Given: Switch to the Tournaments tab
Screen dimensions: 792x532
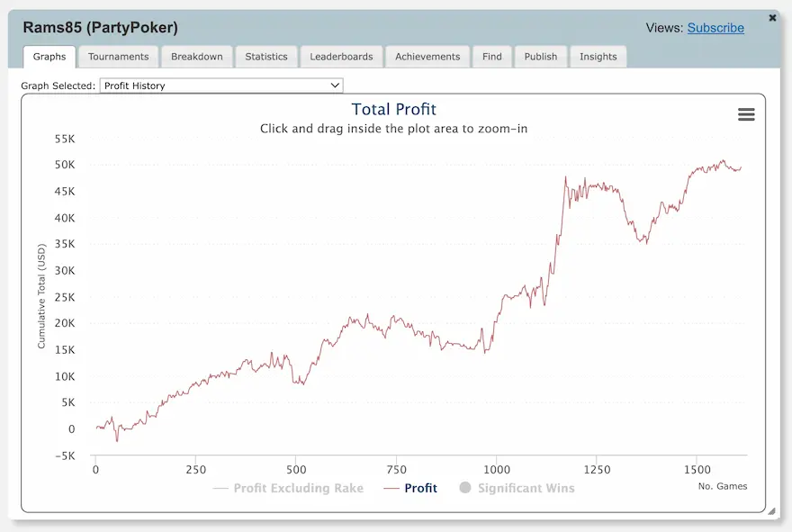Looking at the screenshot, I should 118,57.
